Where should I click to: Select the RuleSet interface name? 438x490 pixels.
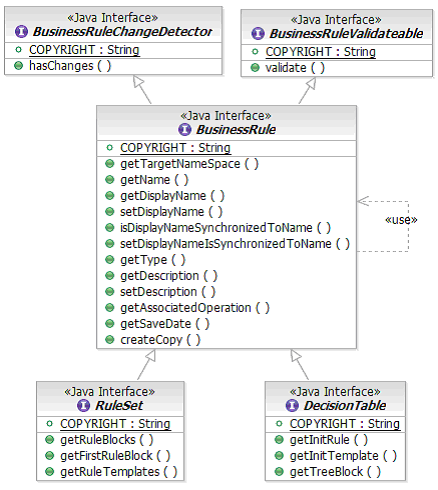pyautogui.click(x=119, y=405)
